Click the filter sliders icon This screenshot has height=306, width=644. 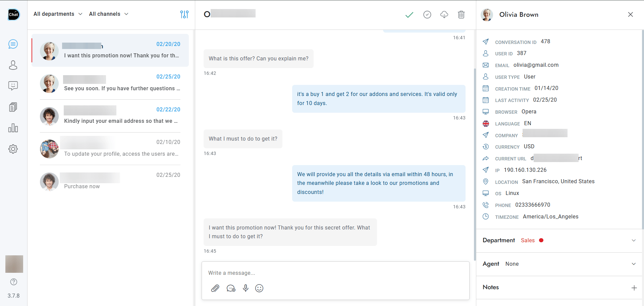[184, 14]
